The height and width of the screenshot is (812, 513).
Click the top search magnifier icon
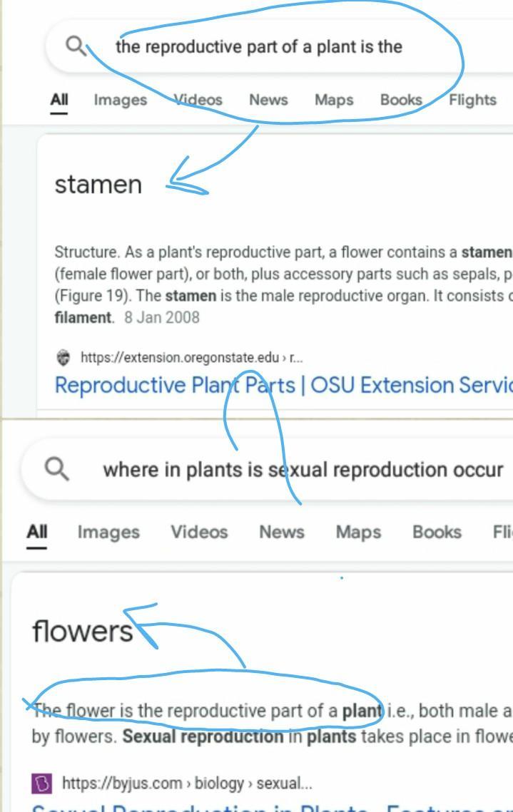(x=75, y=46)
